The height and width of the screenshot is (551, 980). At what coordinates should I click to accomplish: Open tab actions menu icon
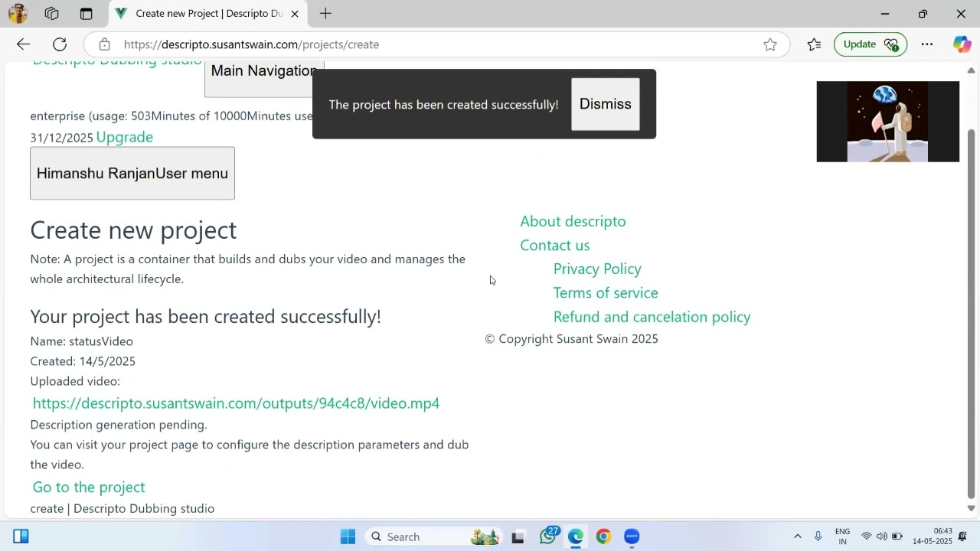(x=86, y=14)
